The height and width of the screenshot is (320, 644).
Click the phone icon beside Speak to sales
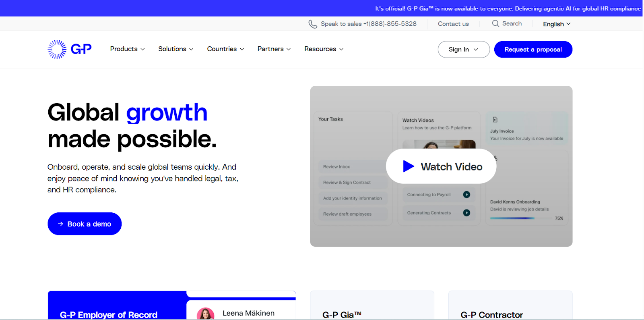(x=313, y=24)
